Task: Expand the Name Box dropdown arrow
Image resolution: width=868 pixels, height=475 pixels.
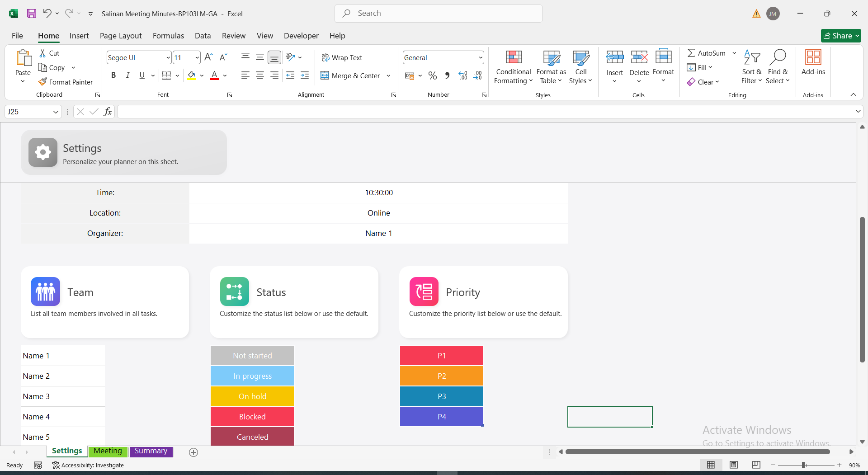Action: coord(56,112)
